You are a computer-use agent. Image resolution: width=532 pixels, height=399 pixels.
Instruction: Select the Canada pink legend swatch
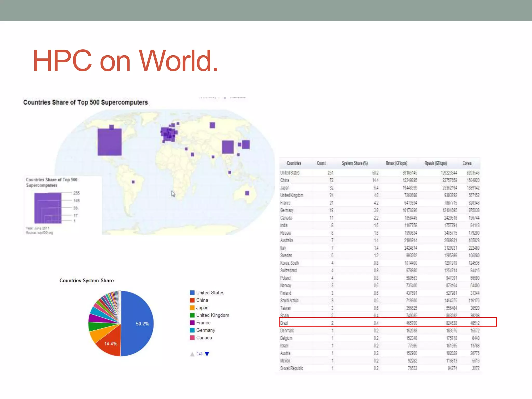(x=192, y=338)
